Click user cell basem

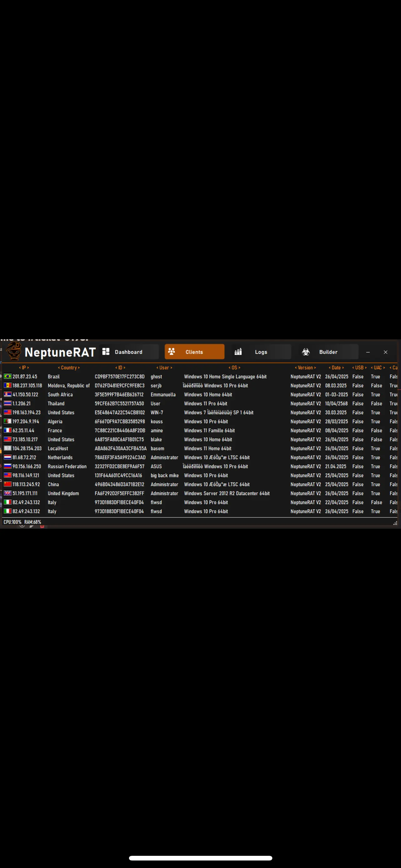[x=157, y=448]
